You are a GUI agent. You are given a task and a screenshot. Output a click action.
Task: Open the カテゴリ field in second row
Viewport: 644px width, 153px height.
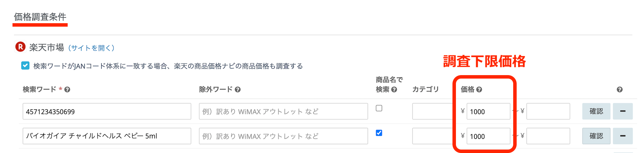[432, 136]
